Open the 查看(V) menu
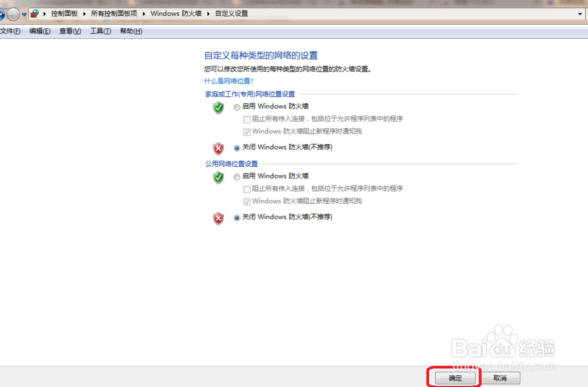The height and width of the screenshot is (387, 588). tap(69, 31)
